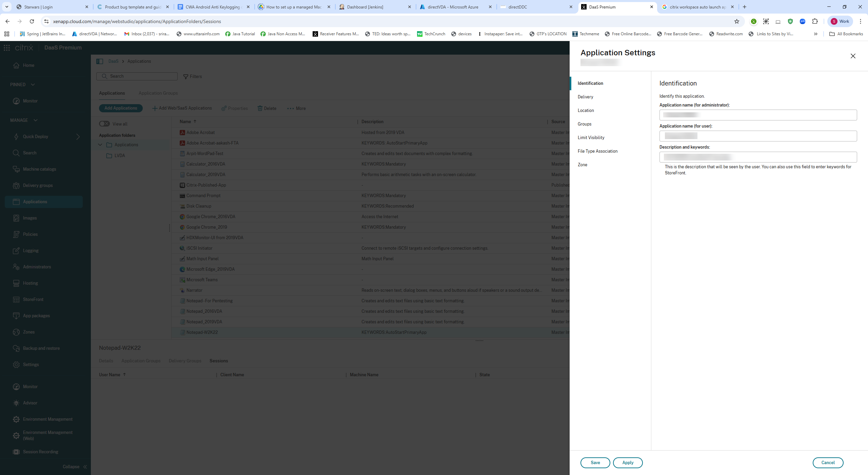Viewport: 868px width, 475px height.
Task: Click the Apply button in Application Settings
Action: (628, 462)
